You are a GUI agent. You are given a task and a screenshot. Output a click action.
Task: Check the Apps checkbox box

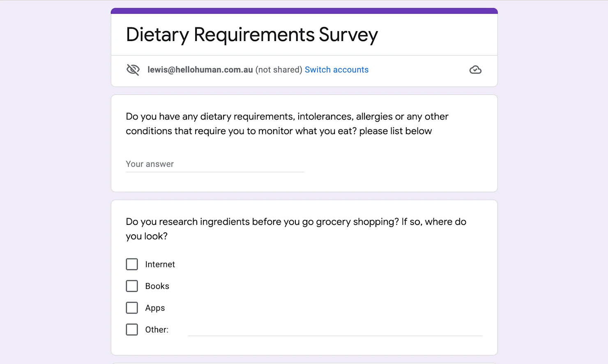(132, 308)
